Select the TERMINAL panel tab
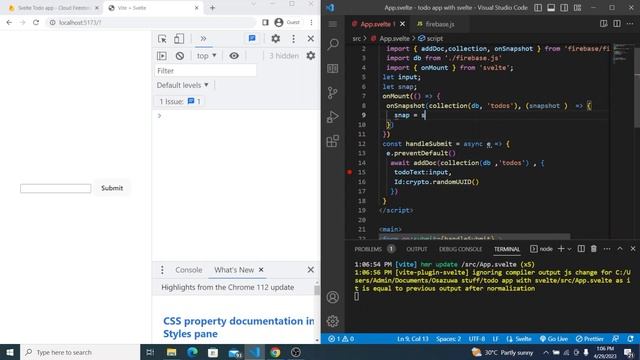 click(x=507, y=249)
